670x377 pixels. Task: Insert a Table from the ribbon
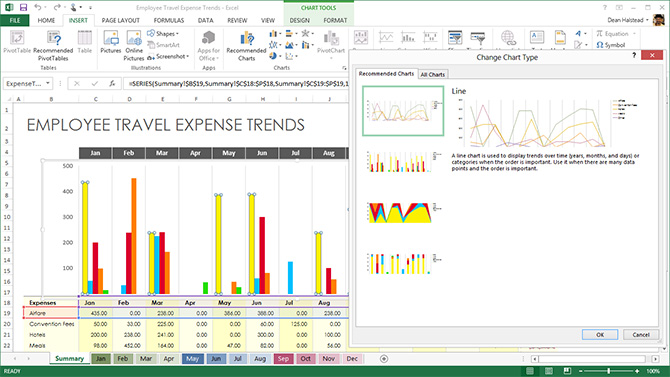tap(85, 42)
